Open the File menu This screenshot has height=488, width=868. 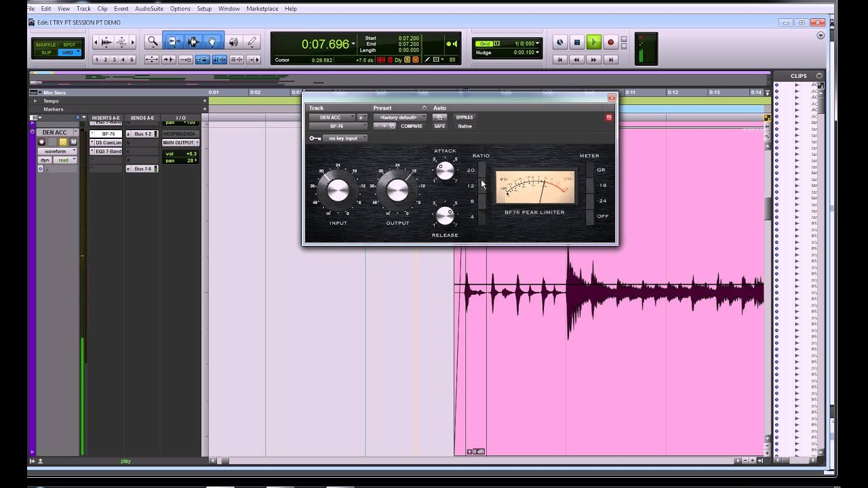pyautogui.click(x=31, y=9)
